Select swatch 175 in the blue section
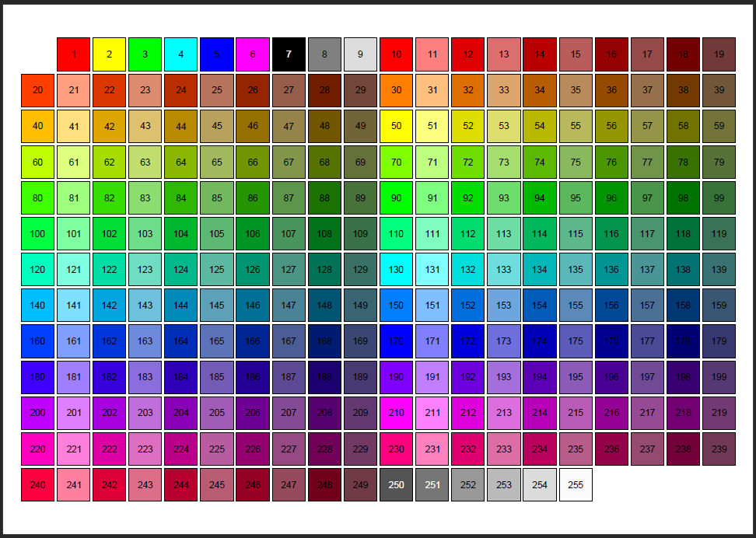The width and height of the screenshot is (756, 538). pos(576,341)
